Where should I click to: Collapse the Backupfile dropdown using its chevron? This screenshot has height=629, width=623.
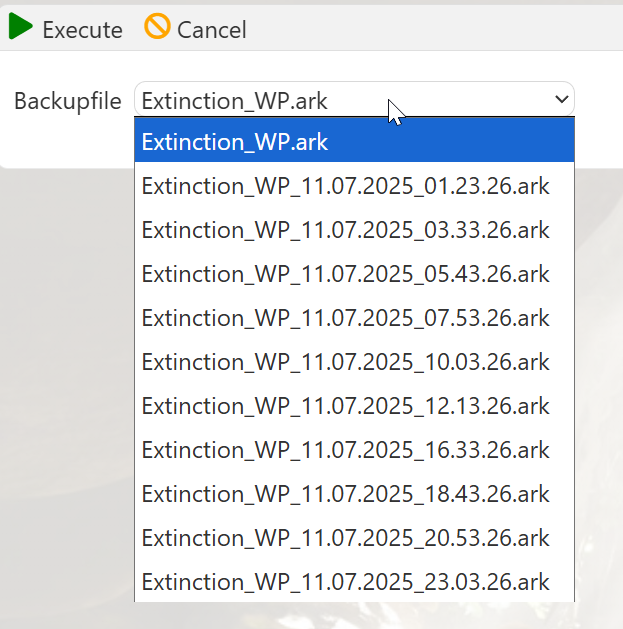coord(561,99)
